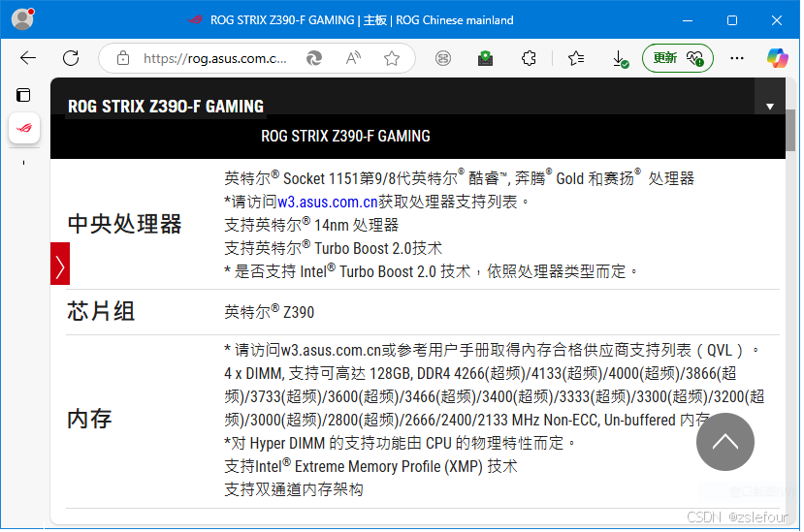This screenshot has width=804, height=532.
Task: Open the tab actions menu icon
Action: click(23, 95)
